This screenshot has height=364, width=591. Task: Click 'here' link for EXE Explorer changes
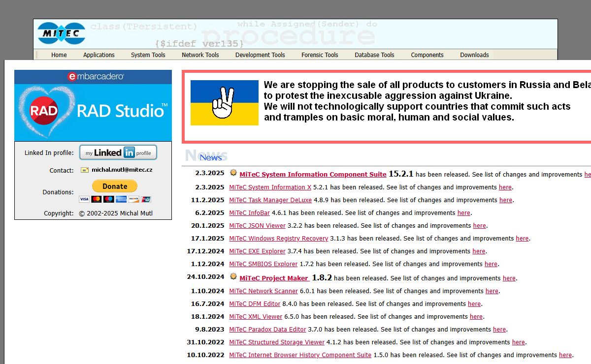pos(479,251)
